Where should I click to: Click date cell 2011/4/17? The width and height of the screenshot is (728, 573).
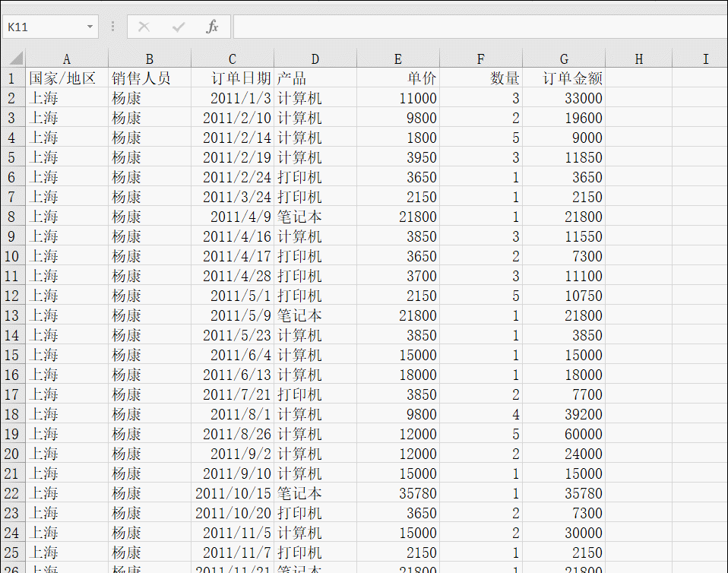pos(233,256)
